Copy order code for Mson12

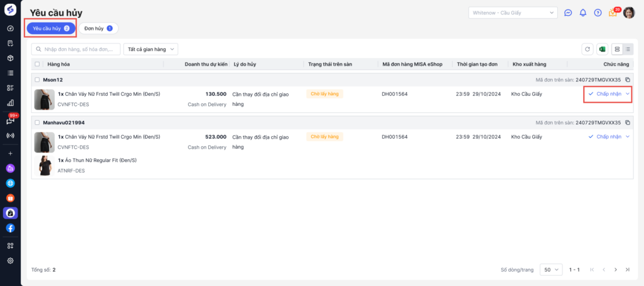pyautogui.click(x=628, y=80)
